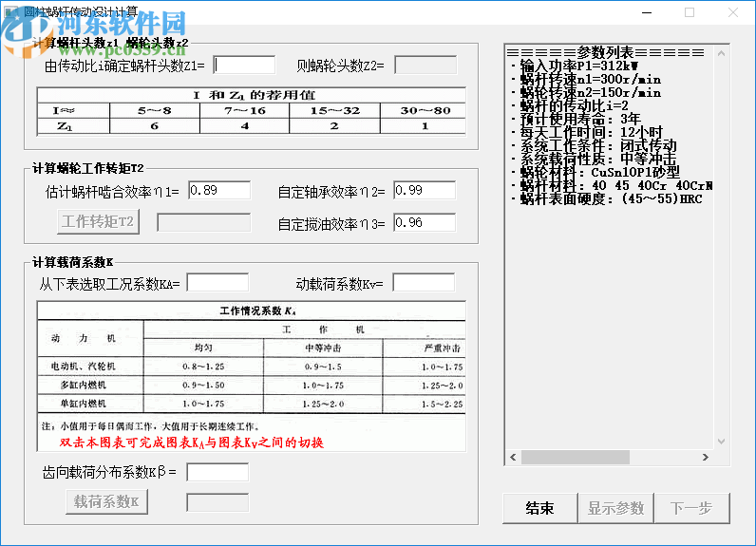Screen dimensions: 756x546
Task: Click the 工作情况系数 KA chart image
Action: [251, 376]
